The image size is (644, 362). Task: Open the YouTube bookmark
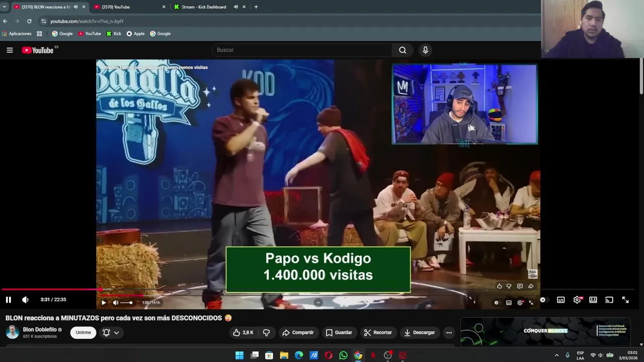pos(90,34)
